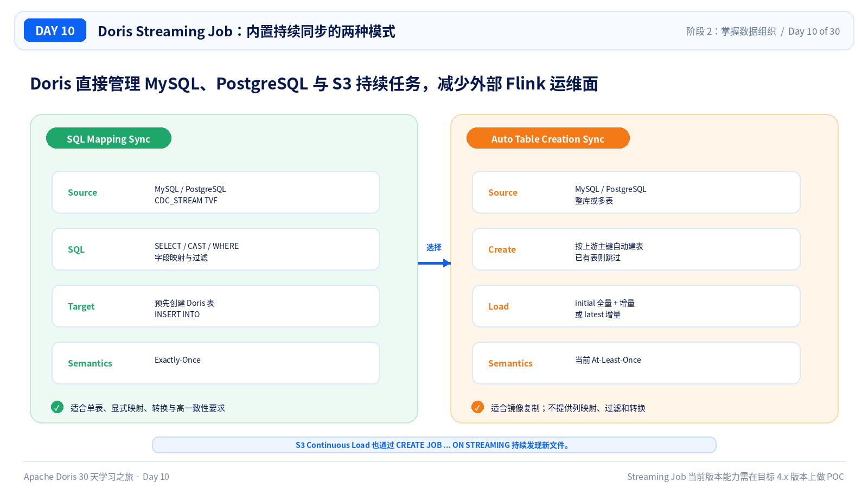Select the S3 Continuous Load note bar
Viewport: 868px width, 488px height.
pyautogui.click(x=434, y=445)
